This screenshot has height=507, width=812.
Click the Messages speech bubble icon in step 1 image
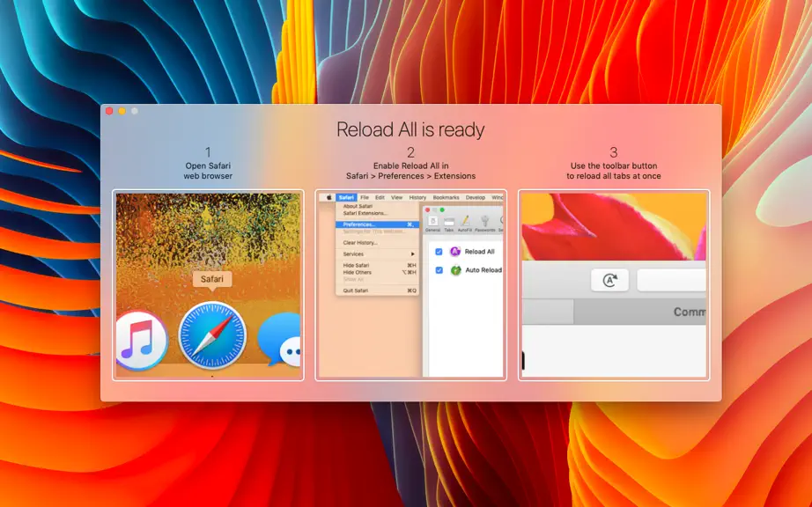click(x=280, y=341)
